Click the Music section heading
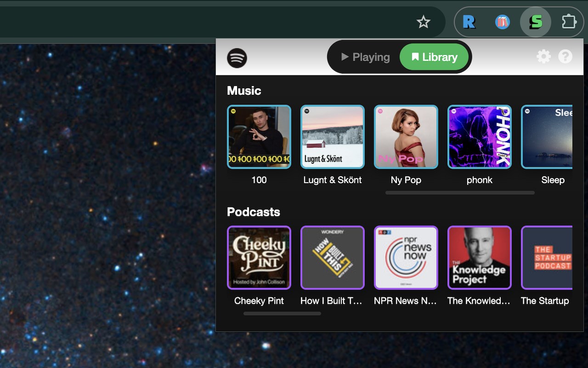Viewport: 588px width, 368px height. coord(244,91)
